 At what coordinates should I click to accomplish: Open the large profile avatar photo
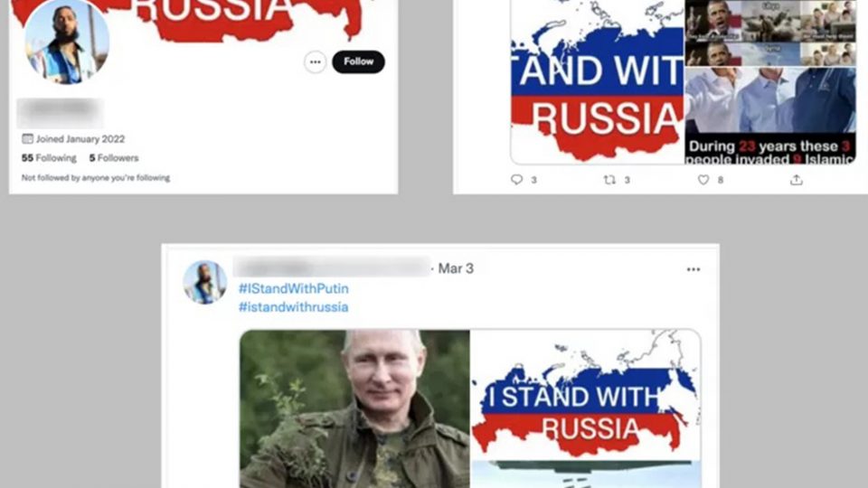tap(66, 42)
